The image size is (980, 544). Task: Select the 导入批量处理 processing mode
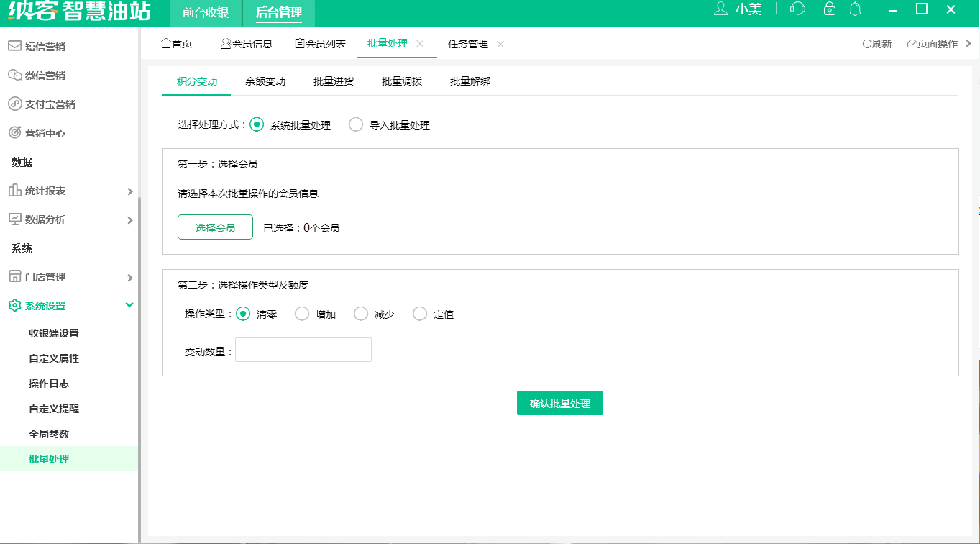point(356,124)
